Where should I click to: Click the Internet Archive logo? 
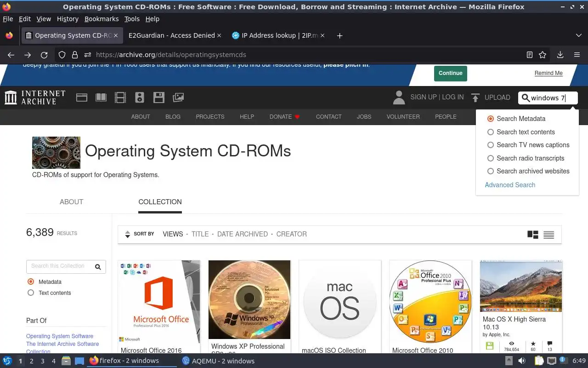pyautogui.click(x=35, y=98)
